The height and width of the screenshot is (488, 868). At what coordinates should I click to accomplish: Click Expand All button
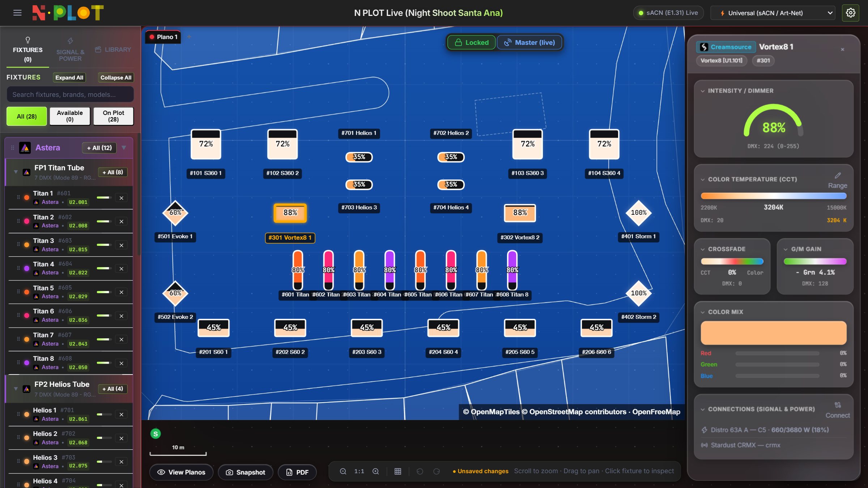coord(69,78)
